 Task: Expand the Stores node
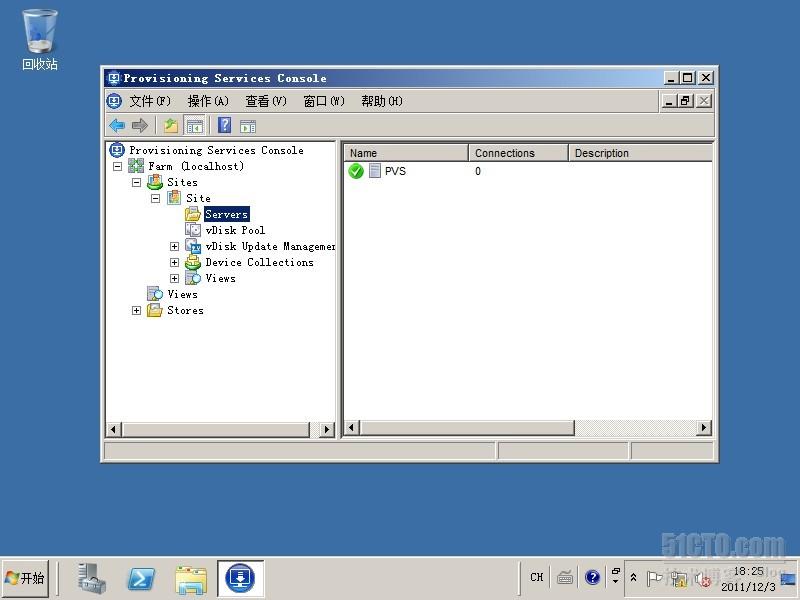pos(136,310)
